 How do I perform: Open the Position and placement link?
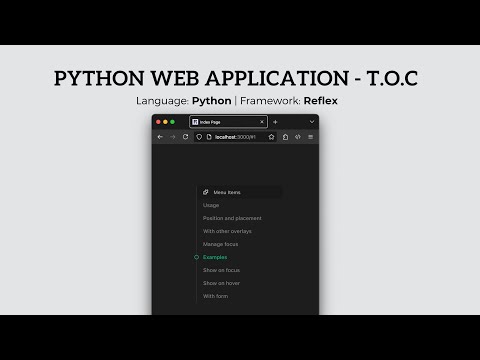[x=232, y=218]
